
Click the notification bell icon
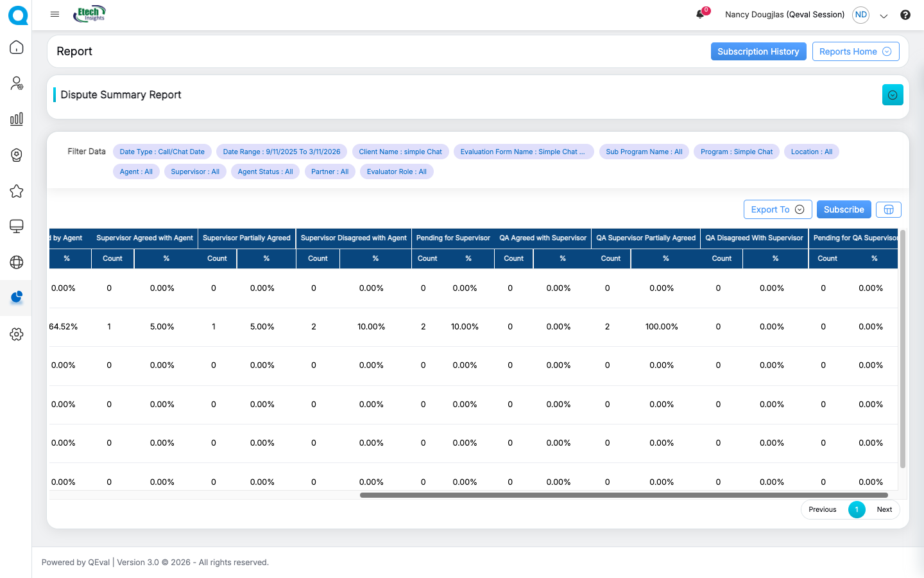[x=700, y=14]
